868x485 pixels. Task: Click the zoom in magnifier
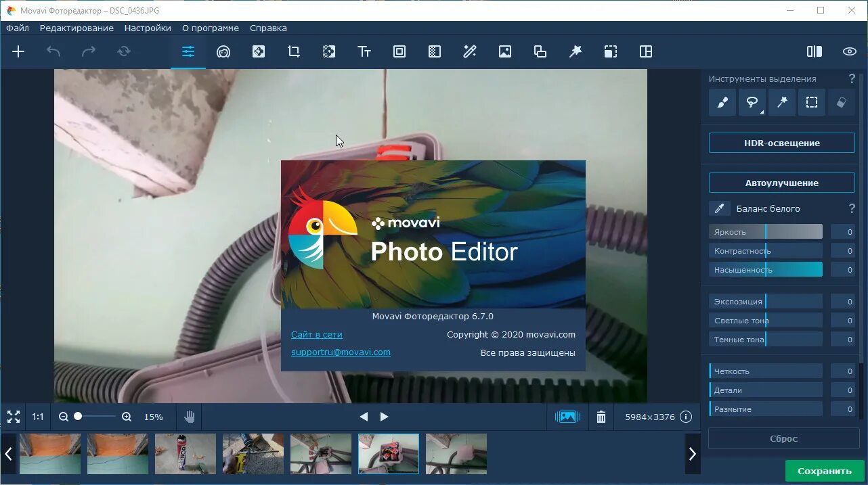click(127, 417)
